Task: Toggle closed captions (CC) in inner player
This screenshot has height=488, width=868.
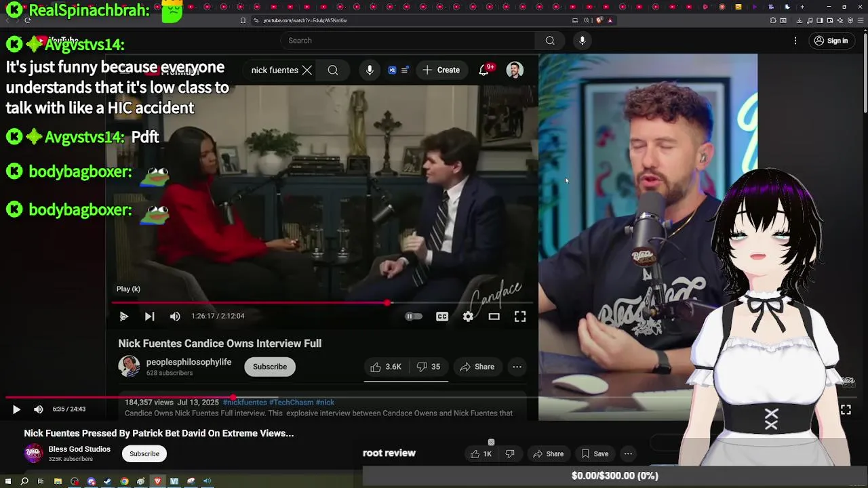Action: 442,317
